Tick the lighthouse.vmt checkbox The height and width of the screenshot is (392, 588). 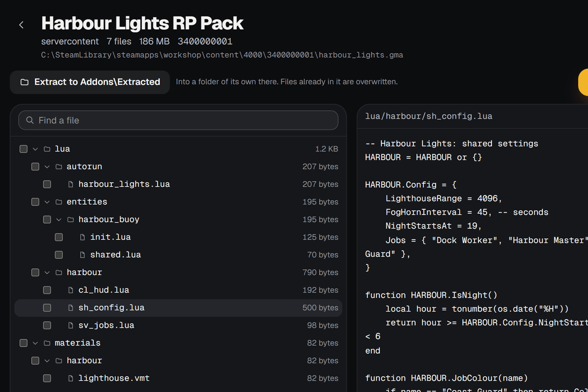coord(47,378)
